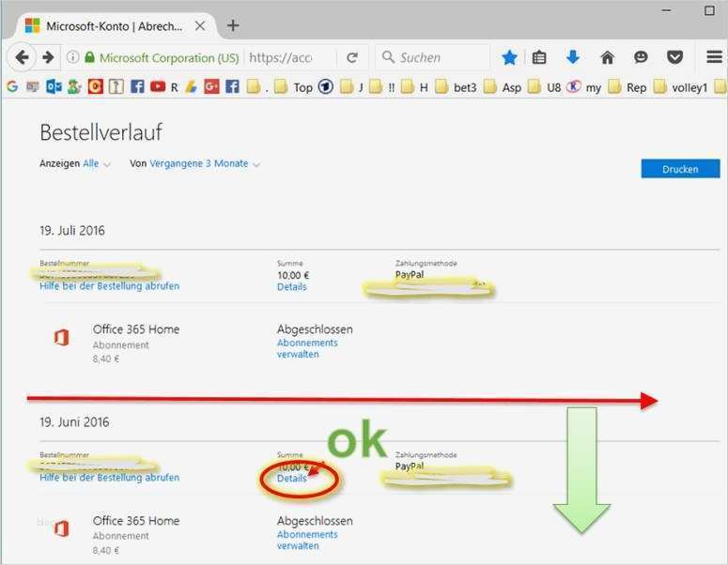This screenshot has width=728, height=565.
Task: Open Abonnements verwalten for the Juli order
Action: (x=307, y=348)
